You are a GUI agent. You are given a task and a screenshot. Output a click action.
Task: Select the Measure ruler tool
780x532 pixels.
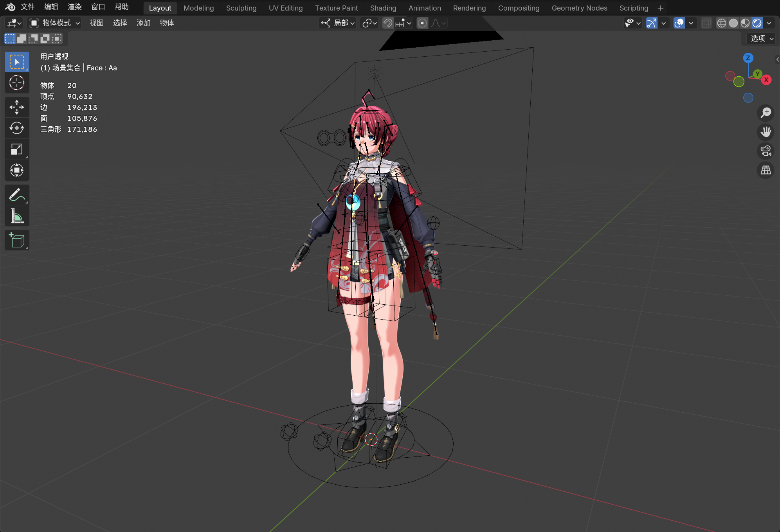click(17, 216)
